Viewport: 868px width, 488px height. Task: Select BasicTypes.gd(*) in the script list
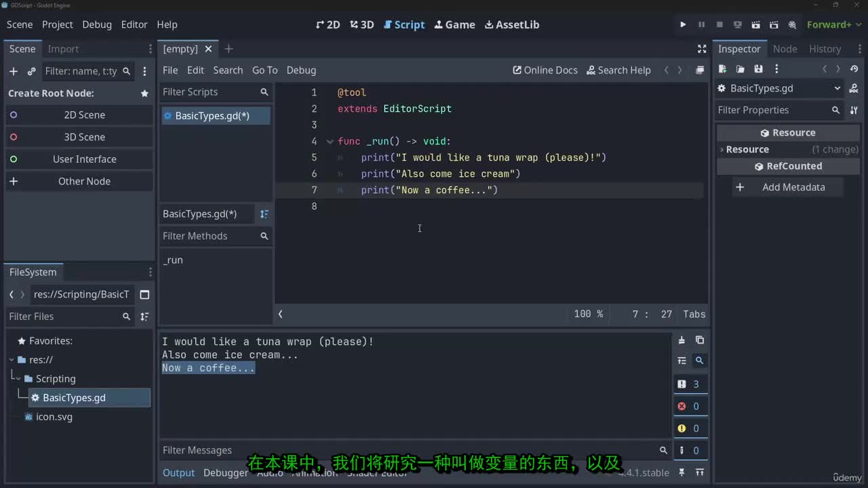[216, 116]
